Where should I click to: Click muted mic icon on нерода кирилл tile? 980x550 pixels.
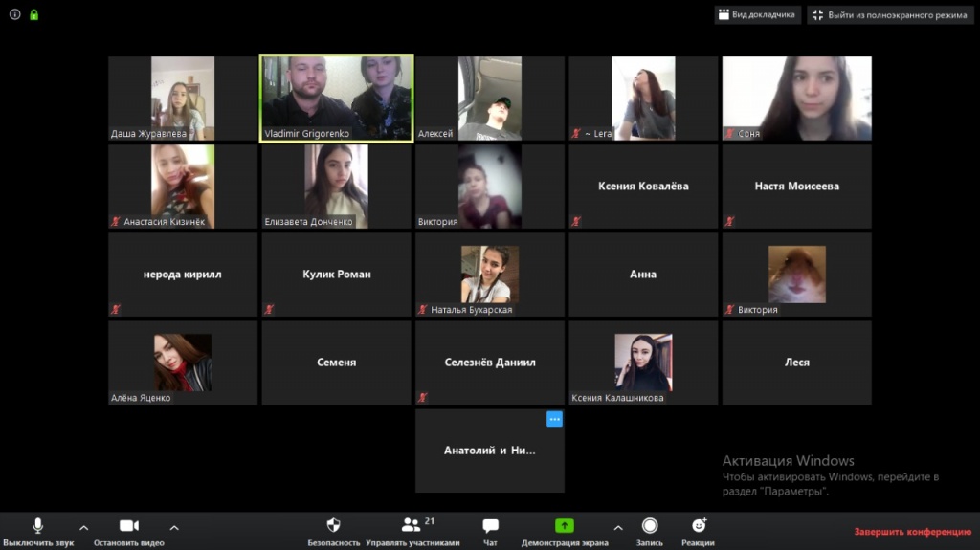(116, 309)
